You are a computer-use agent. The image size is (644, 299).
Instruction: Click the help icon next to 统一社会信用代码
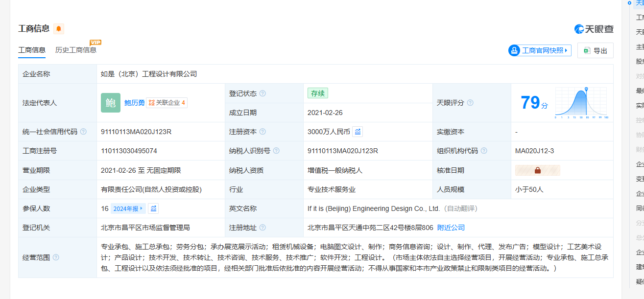(83, 132)
